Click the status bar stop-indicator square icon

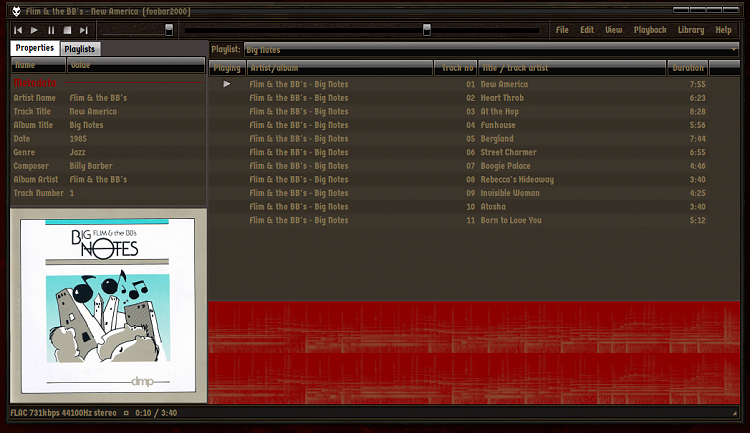click(x=126, y=413)
